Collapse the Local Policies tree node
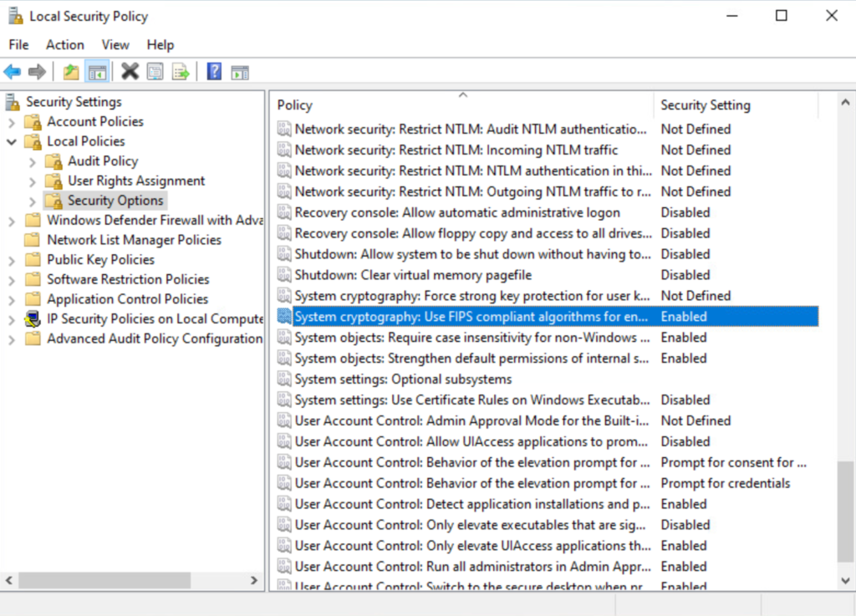 click(12, 142)
